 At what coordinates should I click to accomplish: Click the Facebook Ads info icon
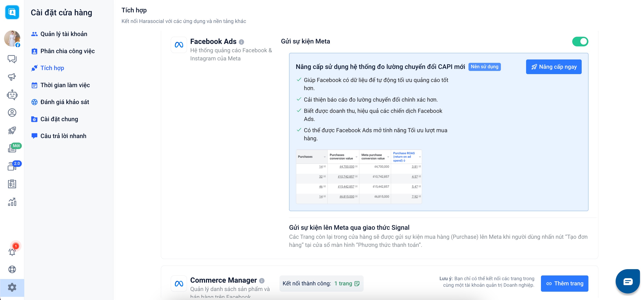(x=241, y=42)
